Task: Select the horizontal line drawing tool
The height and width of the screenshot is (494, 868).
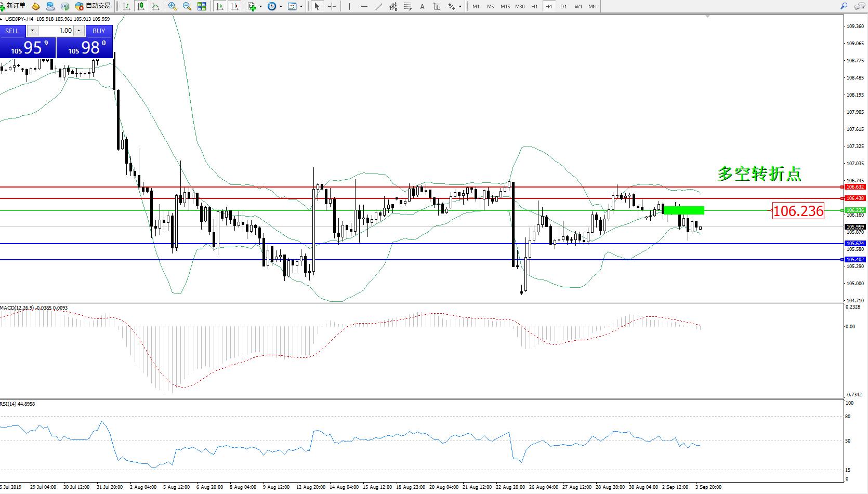Action: coord(364,6)
